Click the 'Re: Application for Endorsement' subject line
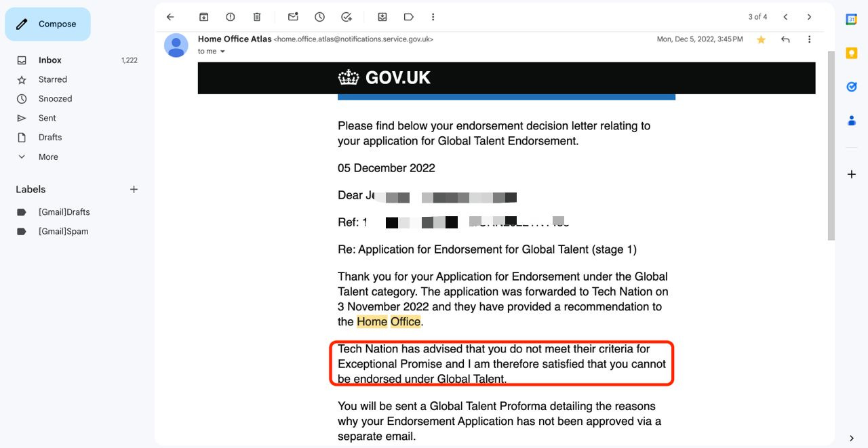The width and height of the screenshot is (868, 448). [487, 249]
